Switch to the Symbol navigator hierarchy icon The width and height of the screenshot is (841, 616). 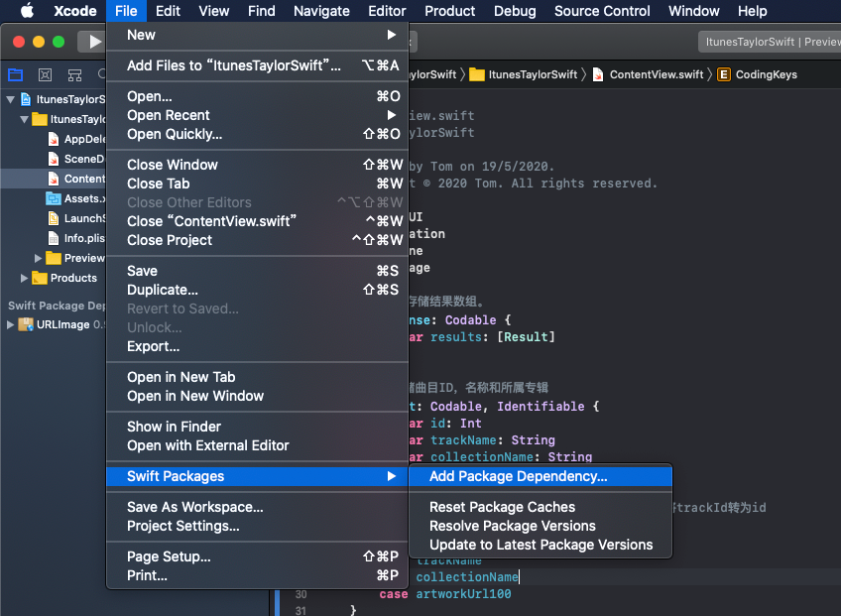[x=74, y=74]
